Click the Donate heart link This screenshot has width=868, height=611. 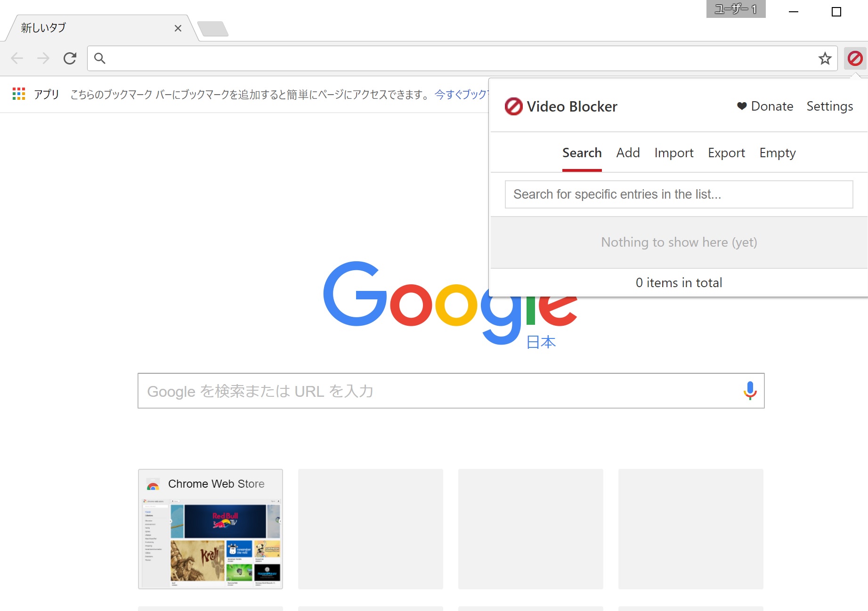tap(765, 106)
